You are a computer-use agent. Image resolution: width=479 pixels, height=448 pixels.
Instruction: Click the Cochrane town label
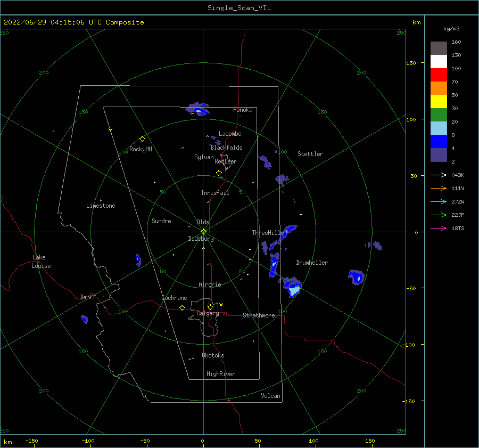coord(174,298)
